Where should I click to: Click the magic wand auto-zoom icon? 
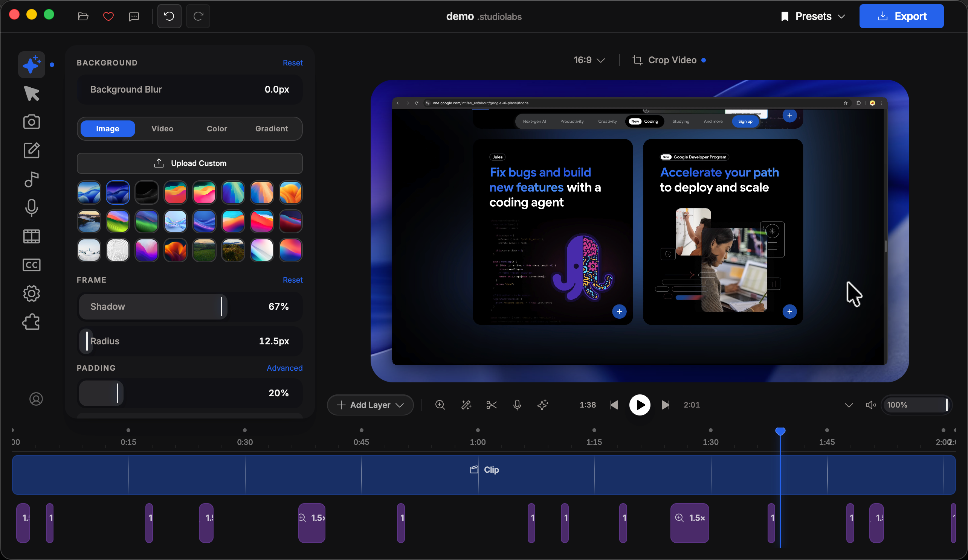[466, 405]
